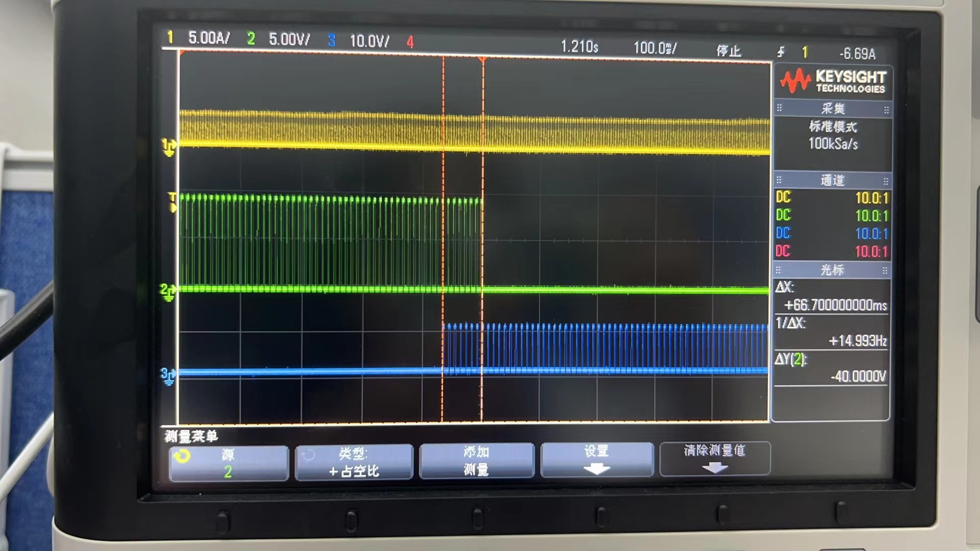
Task: Click the ΔY(2) -40.0000V value
Action: (x=859, y=377)
